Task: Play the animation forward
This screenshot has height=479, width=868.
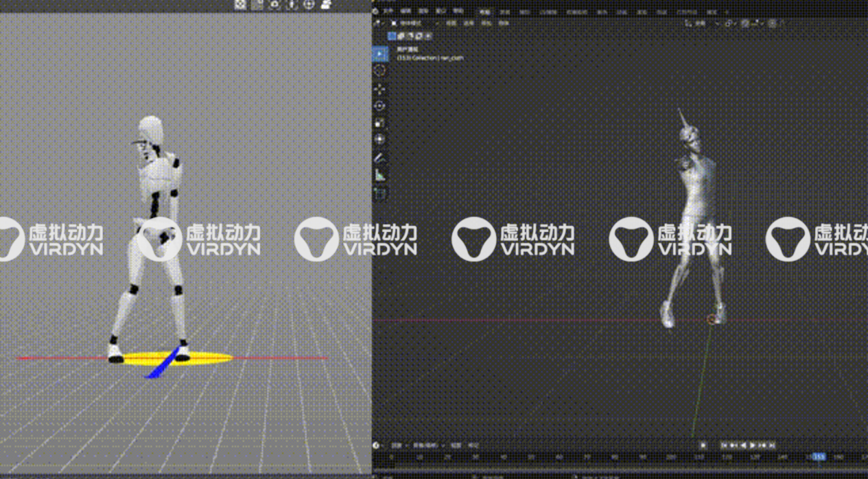Action: 753,445
